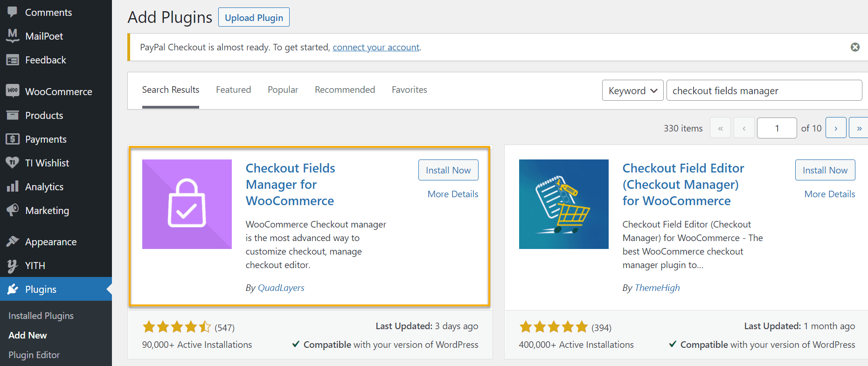Open Checkout Field Editor (Checkout Manager) title
Viewport: 868px width, 366px height.
point(683,184)
